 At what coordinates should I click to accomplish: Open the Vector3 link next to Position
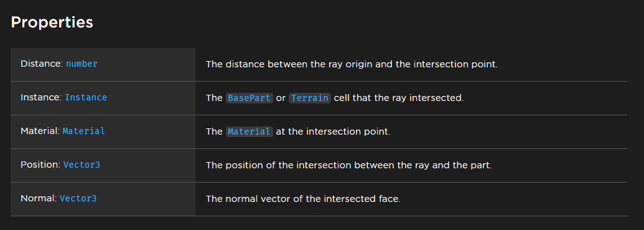82,165
